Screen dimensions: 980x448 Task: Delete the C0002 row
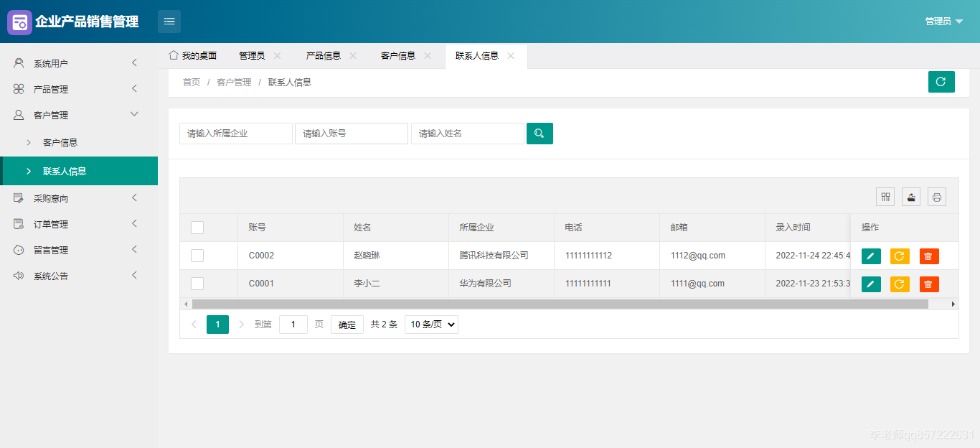pos(929,256)
